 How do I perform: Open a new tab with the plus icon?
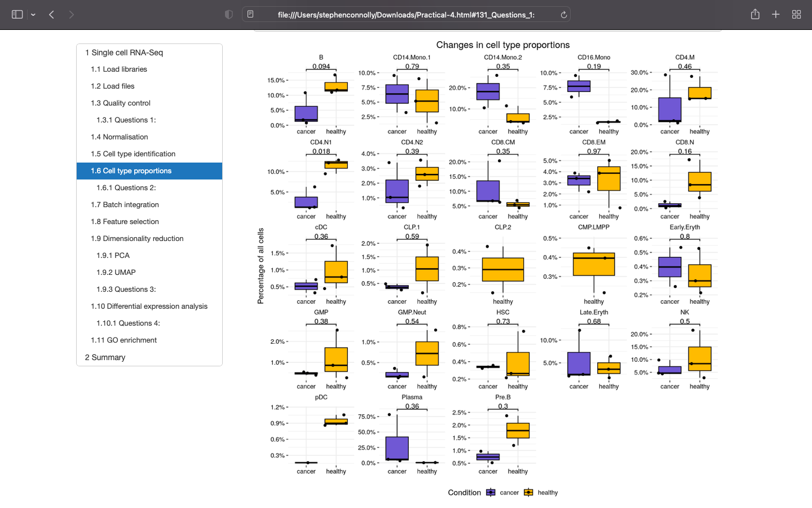[776, 14]
